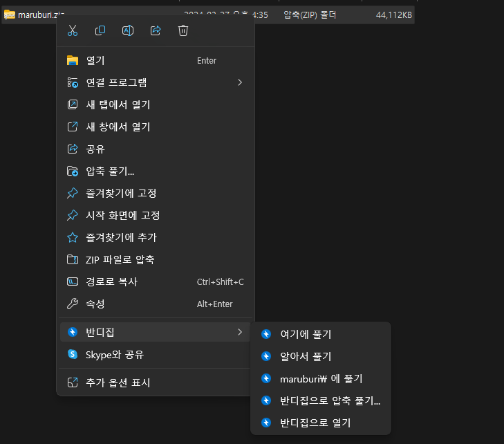Click Bandizip icon beside 여기에 풀기
This screenshot has width=504, height=444.
point(266,334)
